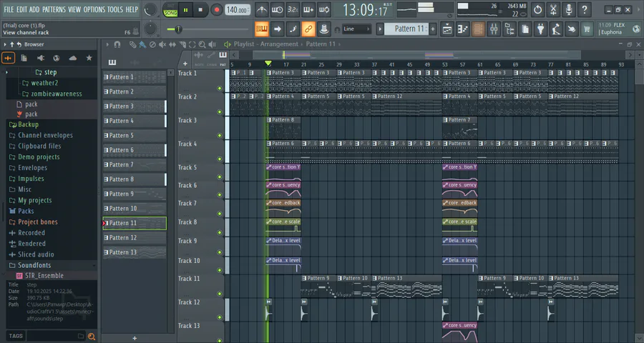Image resolution: width=644 pixels, height=343 pixels.
Task: Show the browser cloud tab icon
Action: click(x=73, y=59)
